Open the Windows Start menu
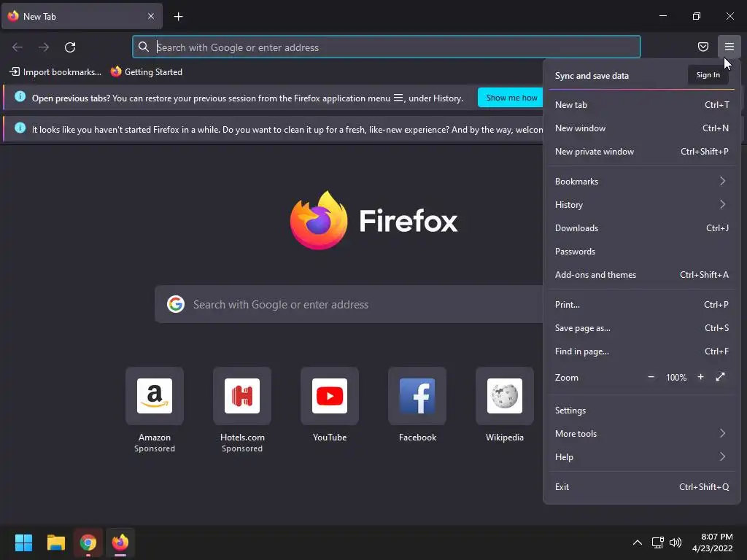The width and height of the screenshot is (747, 560). point(23,542)
